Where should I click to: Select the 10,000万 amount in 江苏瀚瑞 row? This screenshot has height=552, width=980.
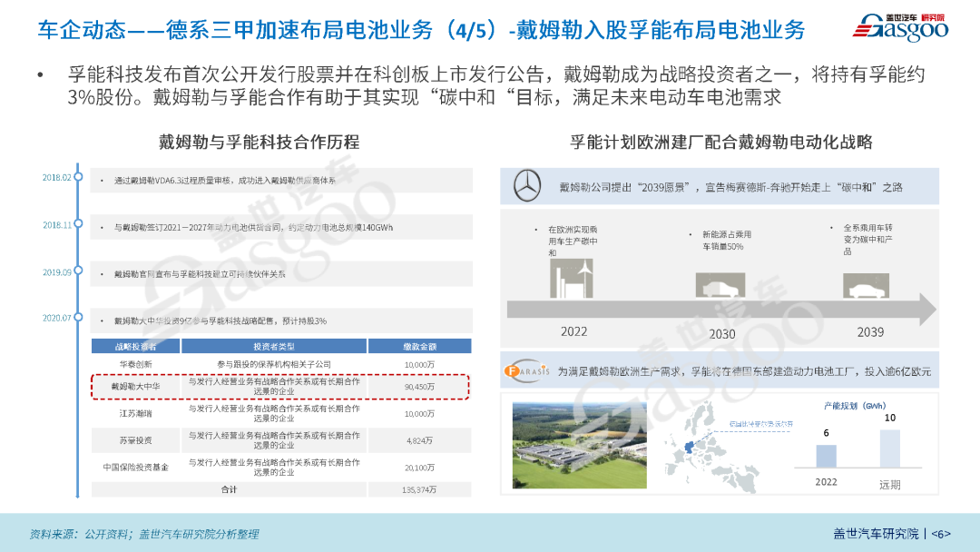point(419,414)
